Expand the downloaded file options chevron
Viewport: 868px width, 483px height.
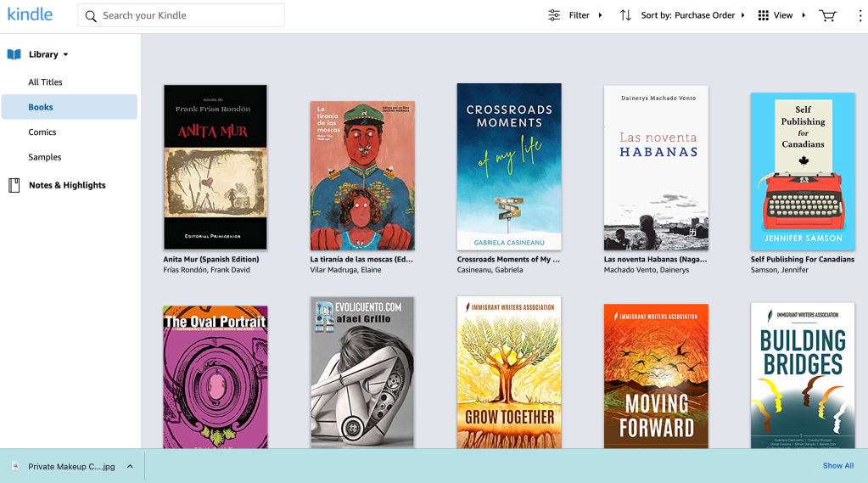point(130,466)
